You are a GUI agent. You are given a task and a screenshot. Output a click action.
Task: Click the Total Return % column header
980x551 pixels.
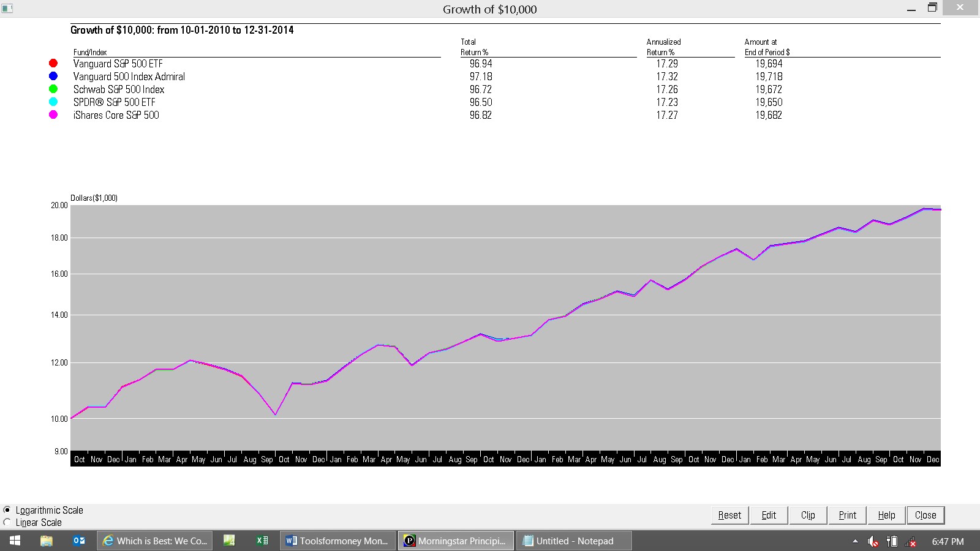(x=474, y=47)
